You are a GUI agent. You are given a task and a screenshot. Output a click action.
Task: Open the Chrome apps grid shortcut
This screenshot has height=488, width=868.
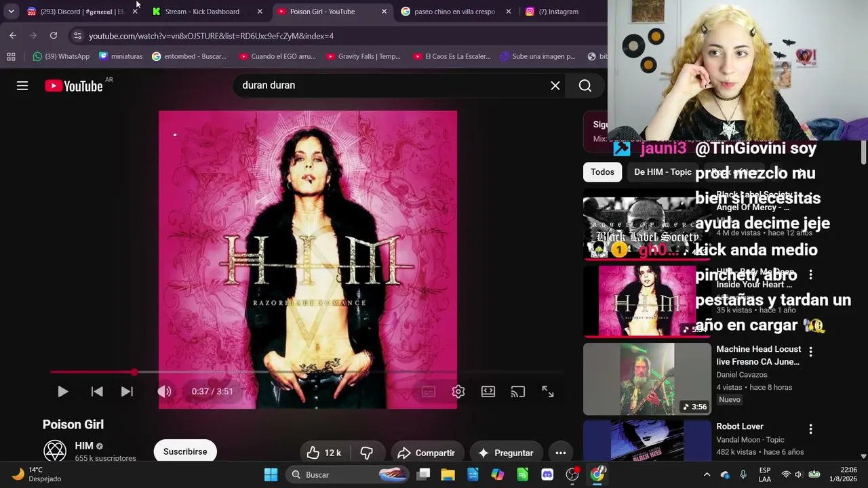click(x=11, y=56)
